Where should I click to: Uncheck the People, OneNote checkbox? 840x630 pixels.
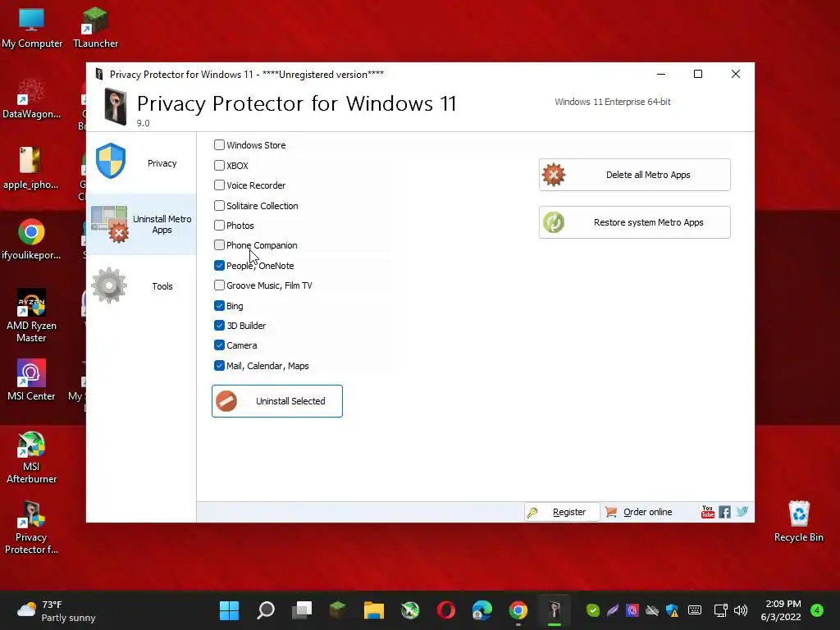219,265
